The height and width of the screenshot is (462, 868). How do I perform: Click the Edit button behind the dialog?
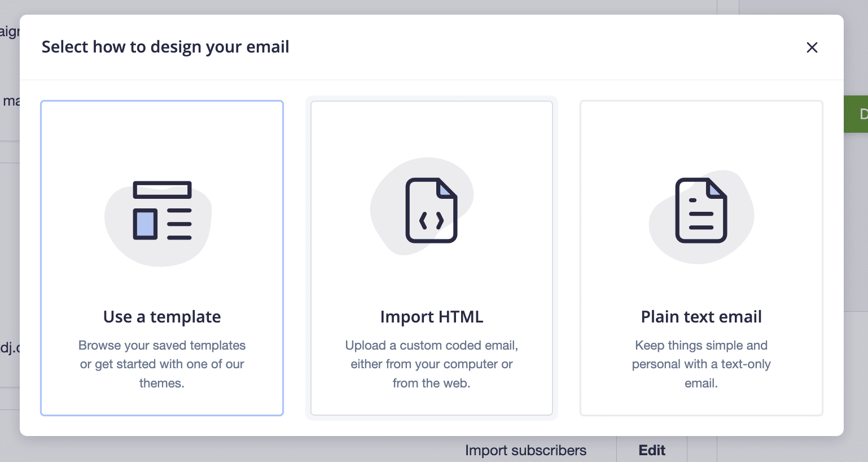[x=652, y=450]
